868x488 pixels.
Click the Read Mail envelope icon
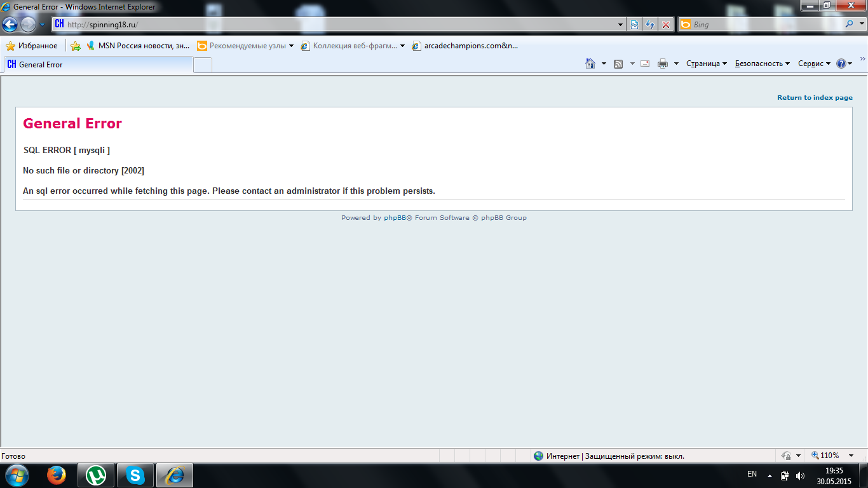click(645, 64)
